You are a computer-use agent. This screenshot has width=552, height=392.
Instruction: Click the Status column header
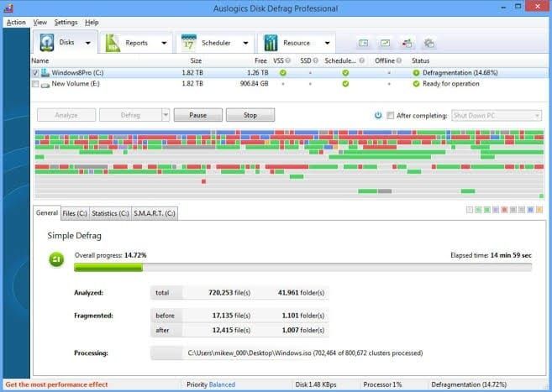(x=421, y=60)
